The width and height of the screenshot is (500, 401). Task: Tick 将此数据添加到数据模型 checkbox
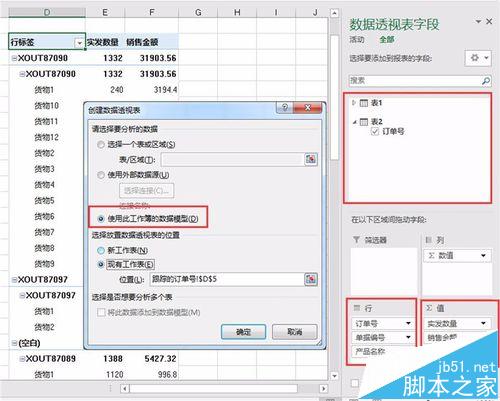coord(101,313)
